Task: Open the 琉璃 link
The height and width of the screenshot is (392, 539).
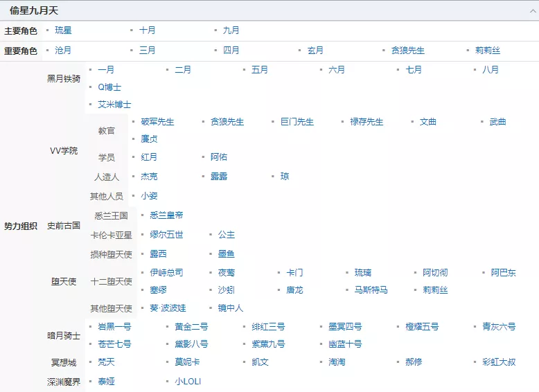Action: (x=363, y=273)
